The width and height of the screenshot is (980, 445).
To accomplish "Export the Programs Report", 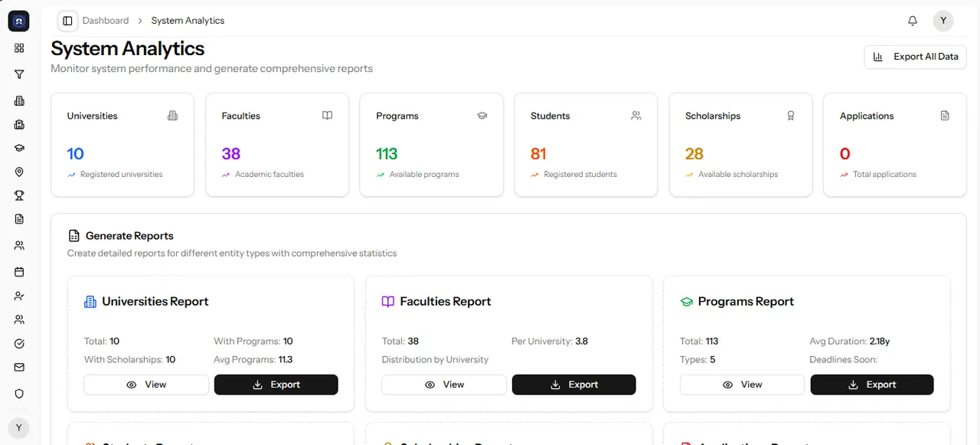I will click(872, 384).
